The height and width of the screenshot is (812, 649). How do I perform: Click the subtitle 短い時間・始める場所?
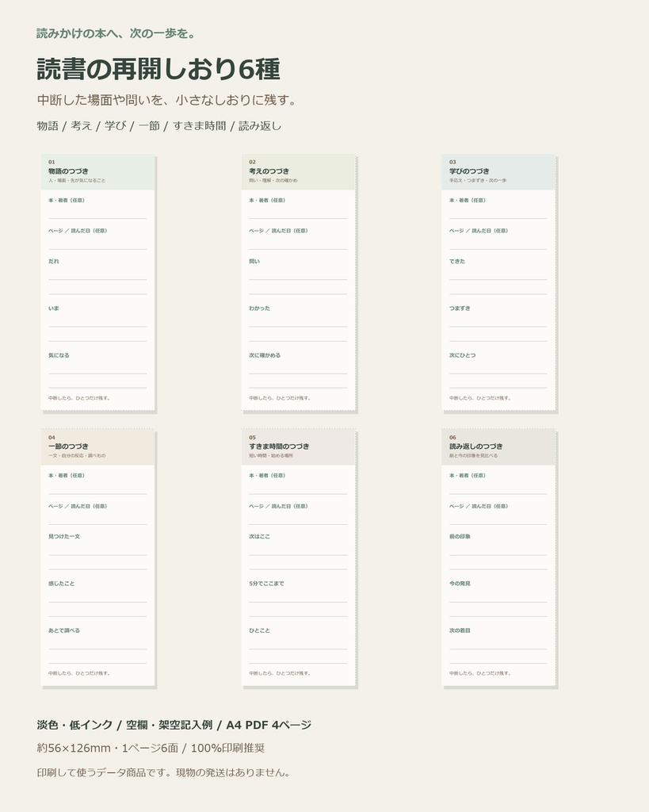[x=271, y=456]
